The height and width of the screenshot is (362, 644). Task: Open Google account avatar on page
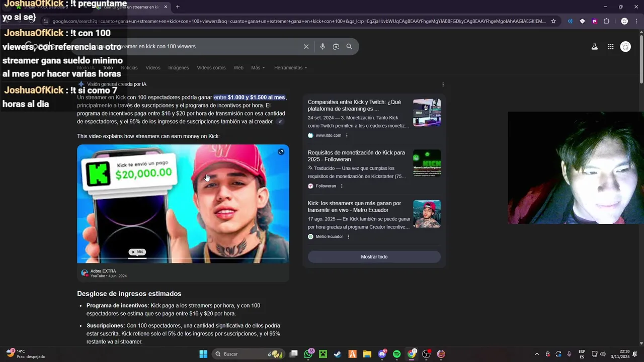625,47
